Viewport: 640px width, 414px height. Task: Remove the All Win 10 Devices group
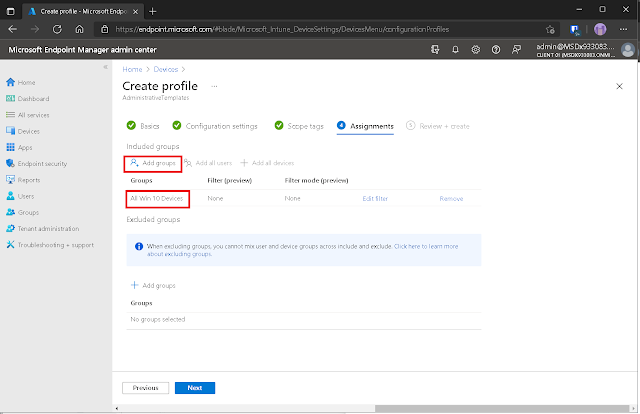point(451,199)
